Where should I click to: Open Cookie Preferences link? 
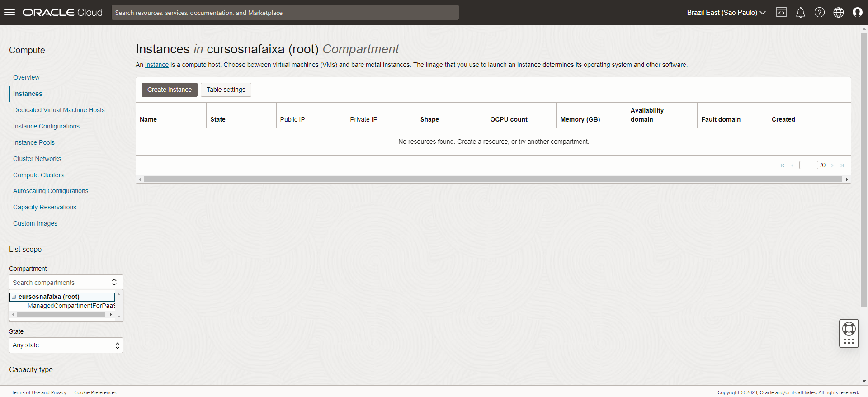click(x=95, y=392)
